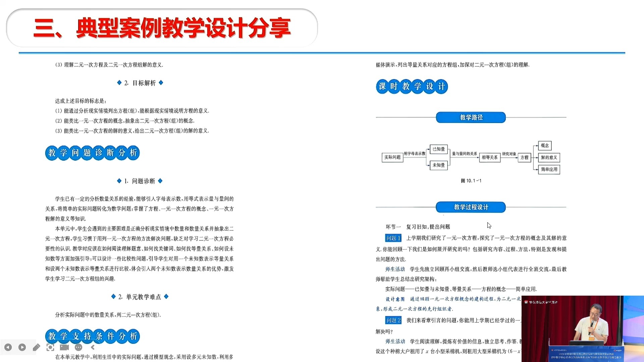Screen dimensions: 644x362
Task: Click the 问题 1 label
Action: tap(393, 238)
